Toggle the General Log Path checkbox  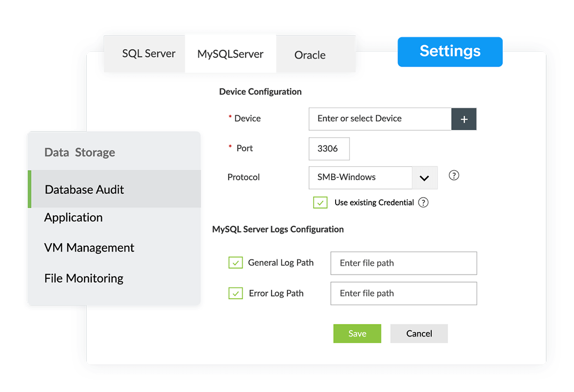tap(235, 263)
